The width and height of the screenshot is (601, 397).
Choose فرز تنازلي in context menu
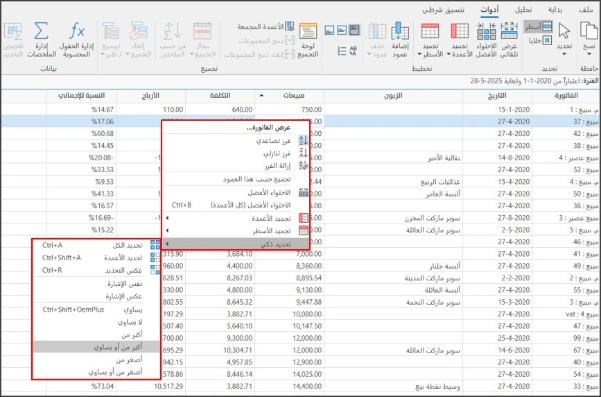[x=236, y=153]
